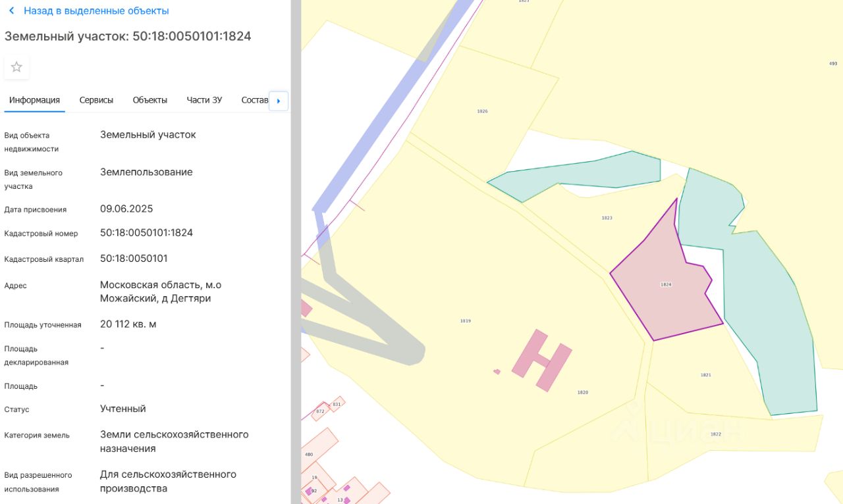Click the panel's vertical gray scrollbar

[x=296, y=252]
